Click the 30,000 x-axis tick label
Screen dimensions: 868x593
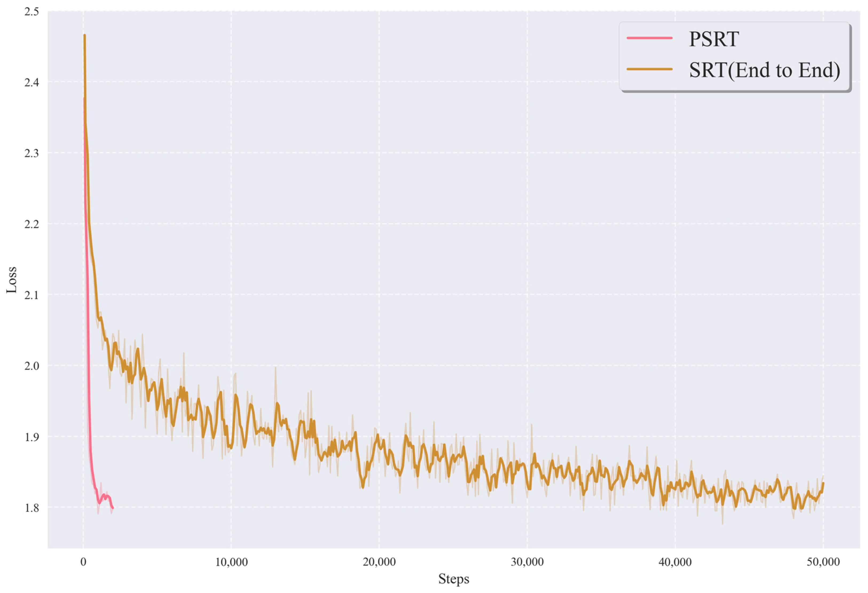tap(527, 562)
